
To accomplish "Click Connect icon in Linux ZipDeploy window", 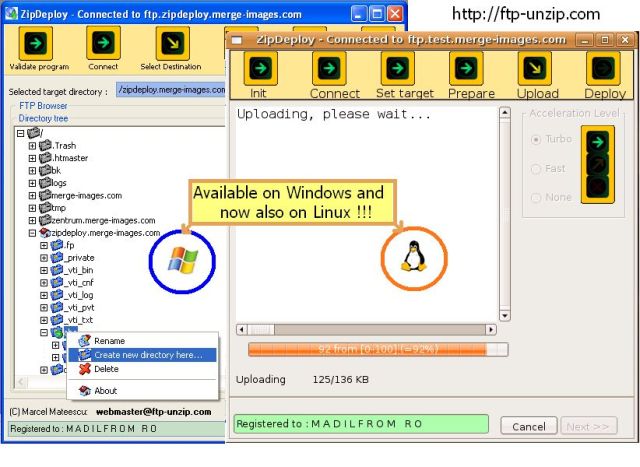I will click(329, 68).
